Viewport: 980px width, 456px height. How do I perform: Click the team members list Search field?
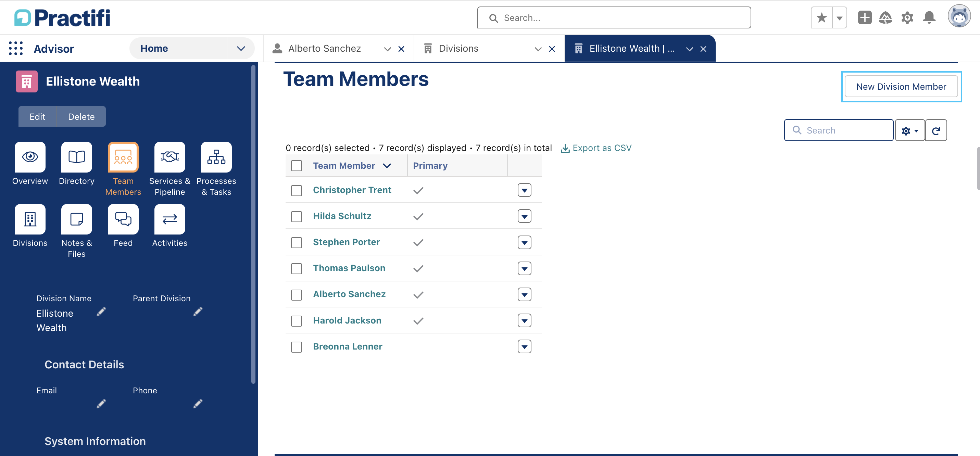(839, 130)
